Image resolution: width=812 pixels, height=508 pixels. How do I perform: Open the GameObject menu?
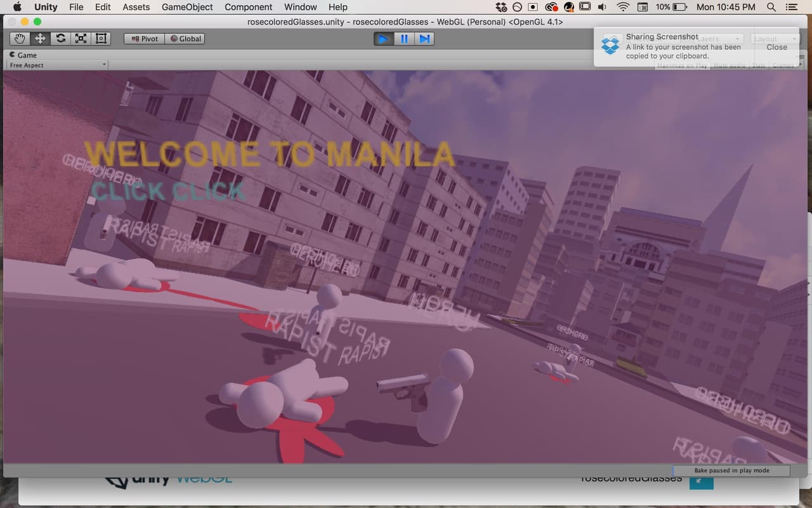pyautogui.click(x=187, y=7)
